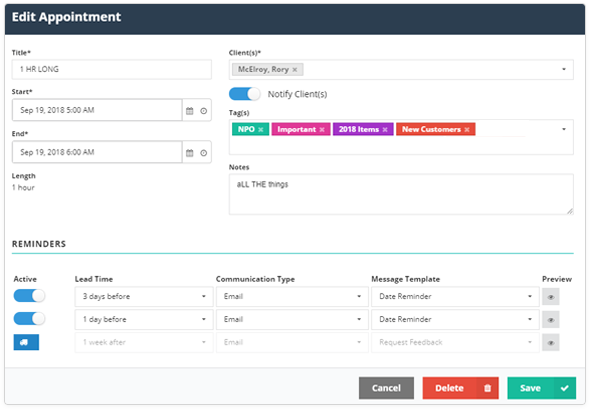Open the Start time clock picker
Screen dimensions: 591x411
[204, 110]
